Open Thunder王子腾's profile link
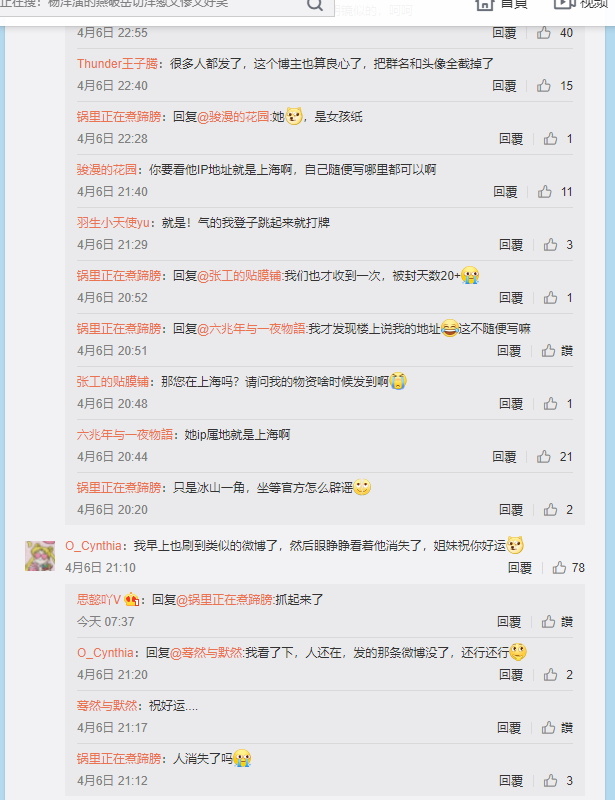Viewport: 615px width, 800px height. click(x=117, y=64)
